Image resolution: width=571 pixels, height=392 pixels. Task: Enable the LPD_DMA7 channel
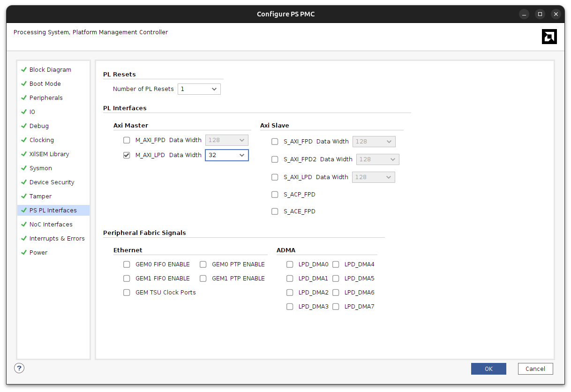336,306
